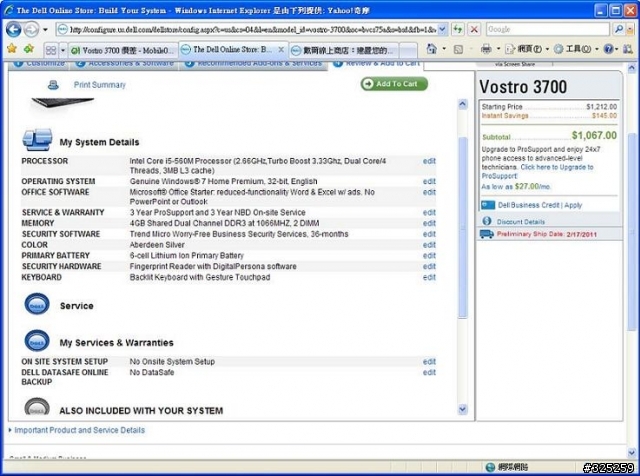Screen dimensions: 640x476
Task: Click the summary panel scroll-down arrow
Action: pos(462,409)
